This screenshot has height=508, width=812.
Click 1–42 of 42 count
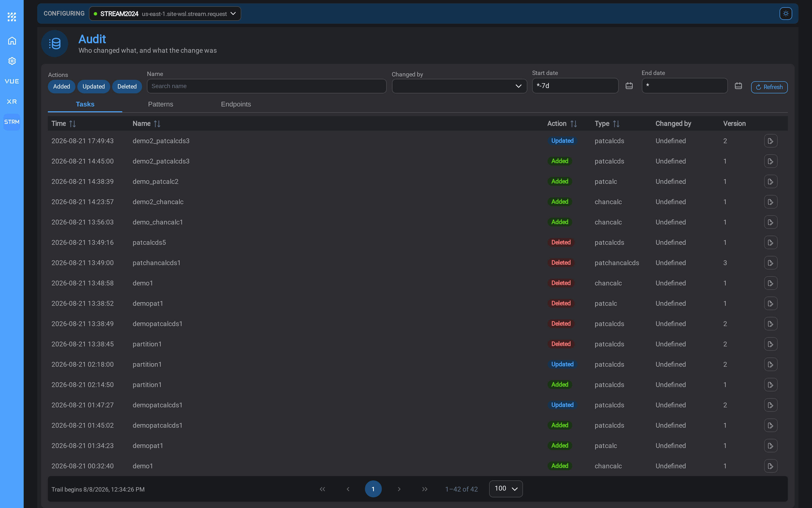click(x=461, y=489)
